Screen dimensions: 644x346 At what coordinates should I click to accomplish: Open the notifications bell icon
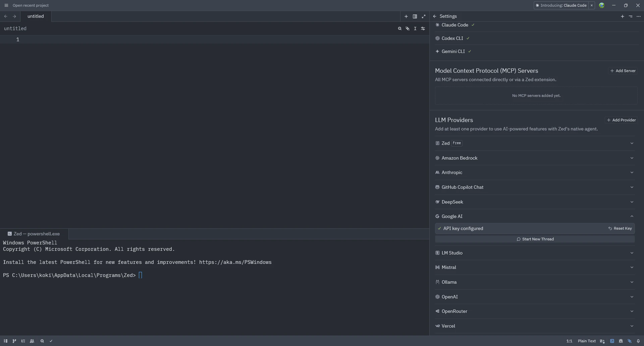[638, 341]
